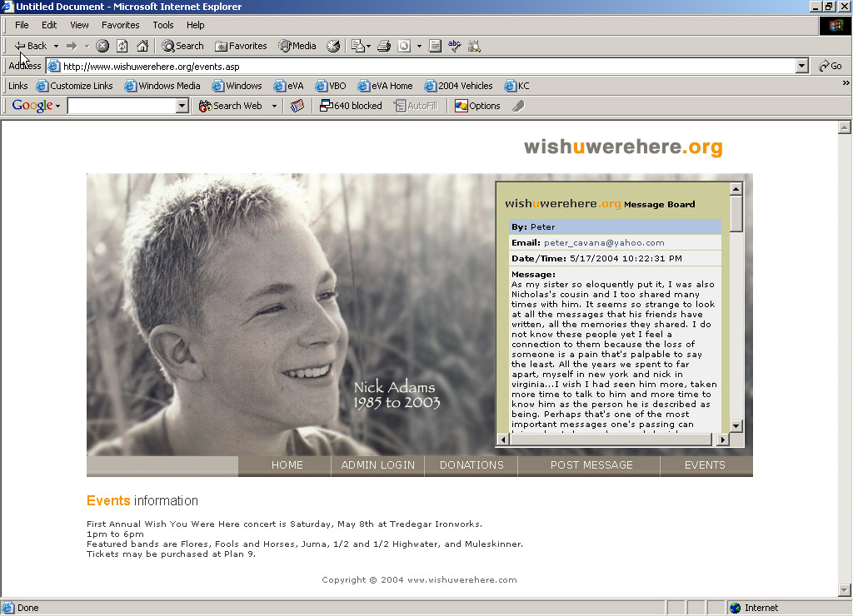Open Google toolbar Options

click(477, 106)
